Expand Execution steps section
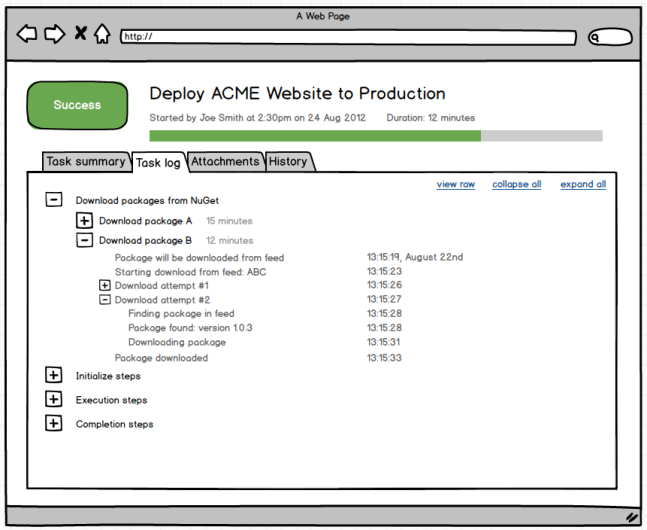Screen dimensions: 647x530 54,400
